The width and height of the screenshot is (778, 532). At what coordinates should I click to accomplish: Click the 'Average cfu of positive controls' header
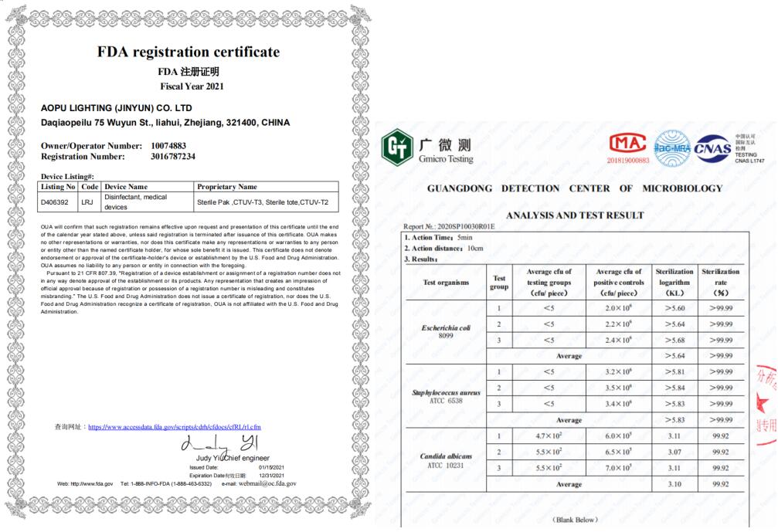click(619, 282)
